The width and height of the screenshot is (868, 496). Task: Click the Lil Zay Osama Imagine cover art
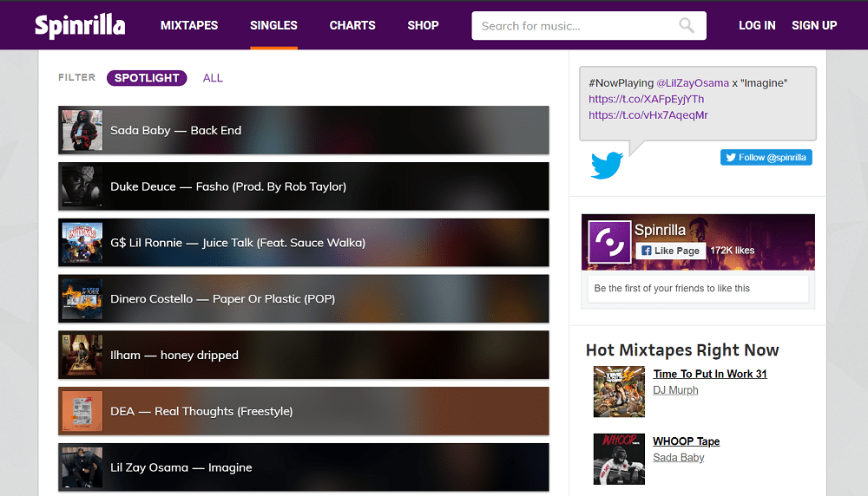(x=82, y=467)
